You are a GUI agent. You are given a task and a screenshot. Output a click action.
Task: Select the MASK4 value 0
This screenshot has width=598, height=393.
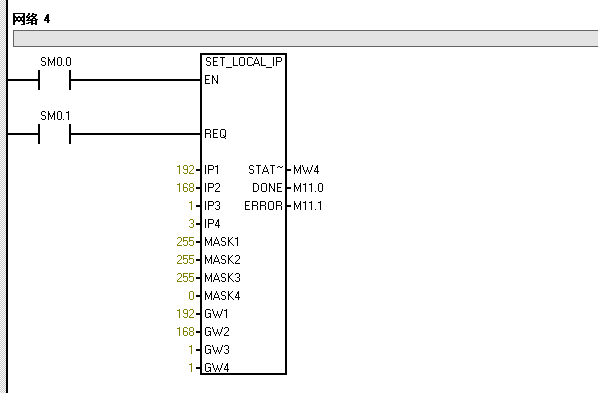191,296
